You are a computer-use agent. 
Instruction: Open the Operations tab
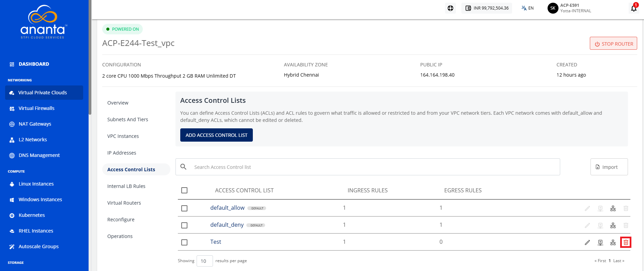click(120, 236)
